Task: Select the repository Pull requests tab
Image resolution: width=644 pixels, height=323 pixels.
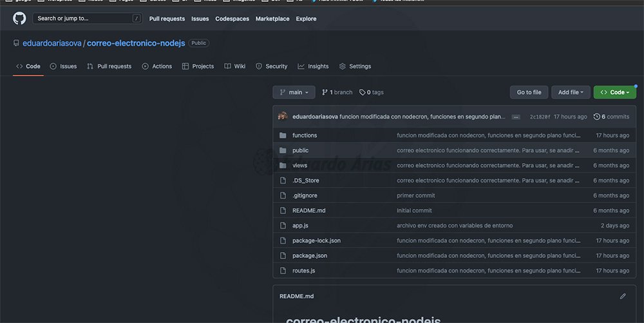Action: tap(109, 66)
